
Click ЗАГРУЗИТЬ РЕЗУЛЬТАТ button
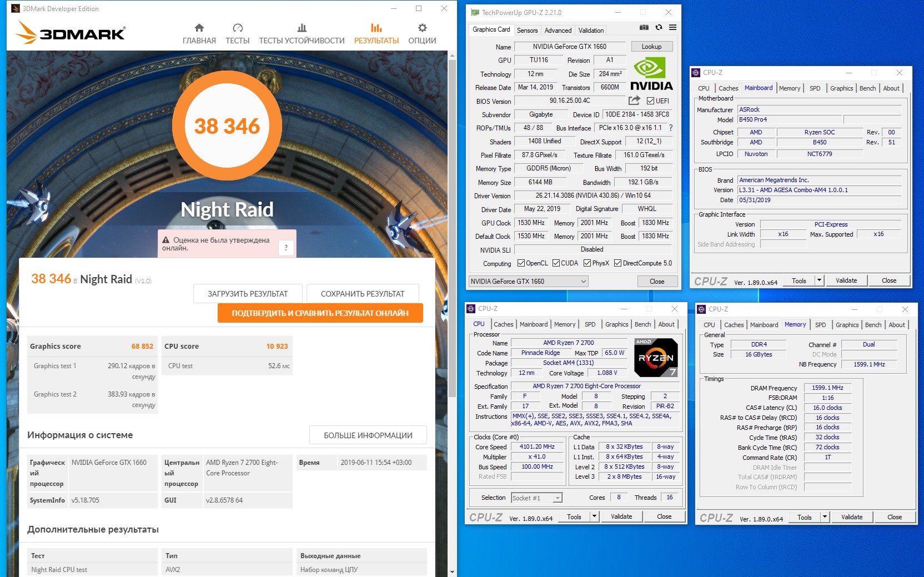click(x=248, y=294)
